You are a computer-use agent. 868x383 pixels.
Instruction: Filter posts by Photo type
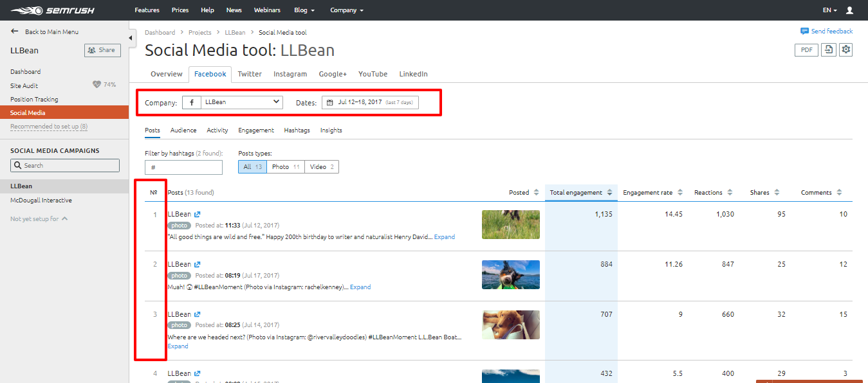coord(286,167)
